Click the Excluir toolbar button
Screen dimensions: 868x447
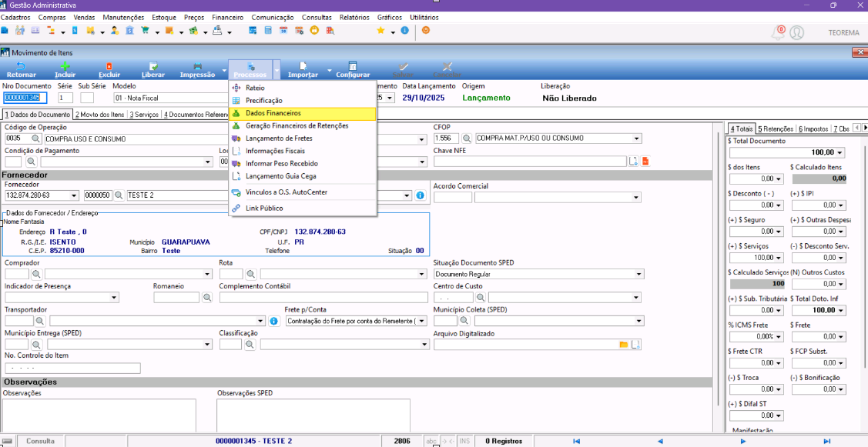(x=109, y=70)
